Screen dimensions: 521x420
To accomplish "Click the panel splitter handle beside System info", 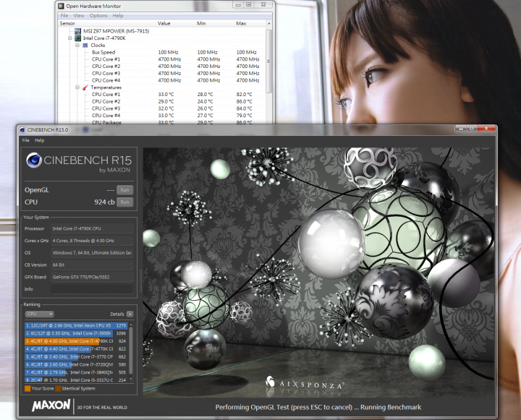I will (x=140, y=280).
